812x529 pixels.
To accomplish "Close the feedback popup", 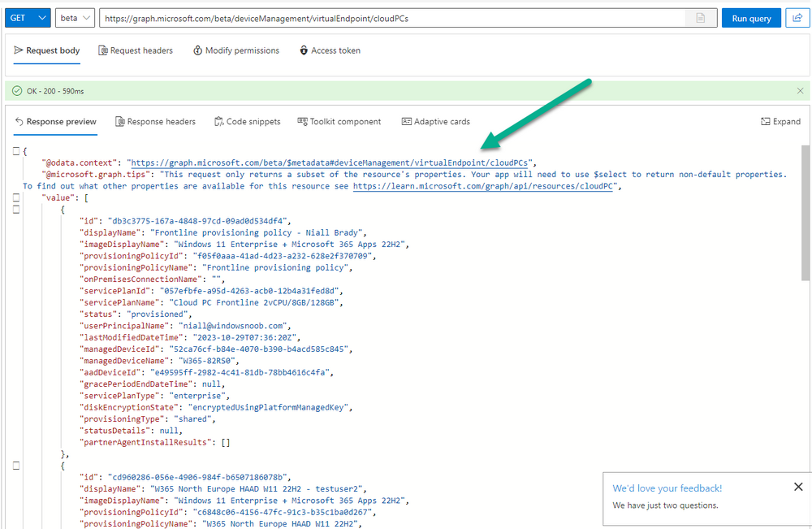I will [x=798, y=487].
